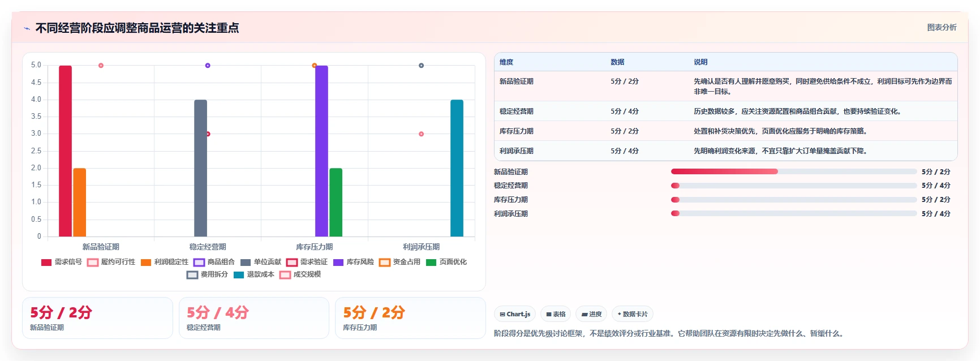Click the 5.0 y-axis label
The height and width of the screenshot is (361, 980).
click(x=36, y=65)
